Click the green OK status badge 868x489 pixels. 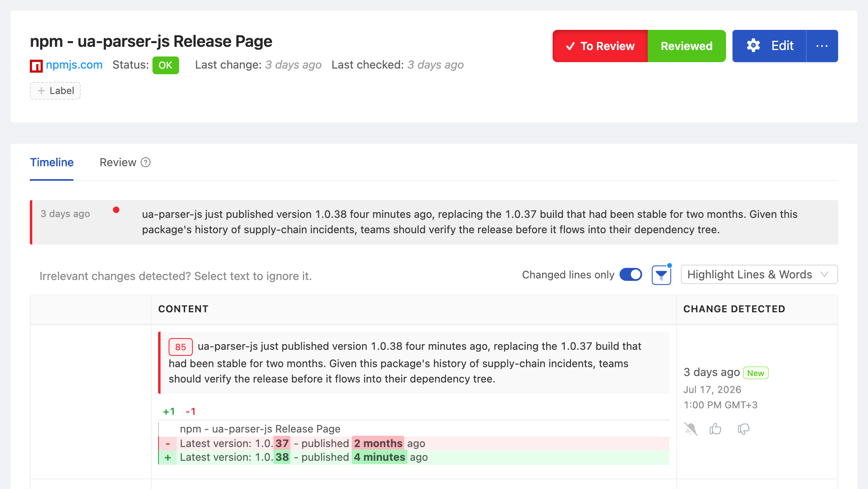pyautogui.click(x=165, y=65)
